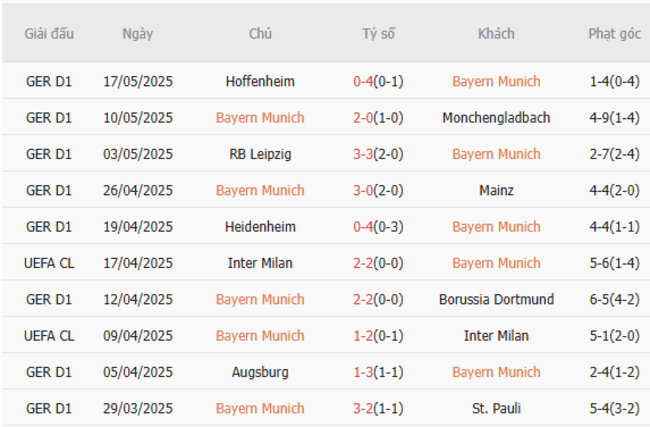Click the Hoffenheim home team link
The width and height of the screenshot is (650, 427).
pos(260,81)
